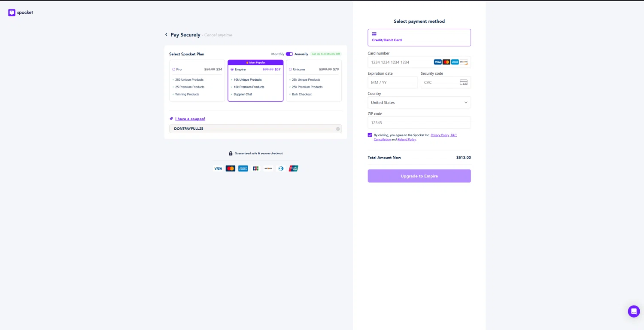Open the Cancellation link
The height and width of the screenshot is (330, 644).
[382, 139]
